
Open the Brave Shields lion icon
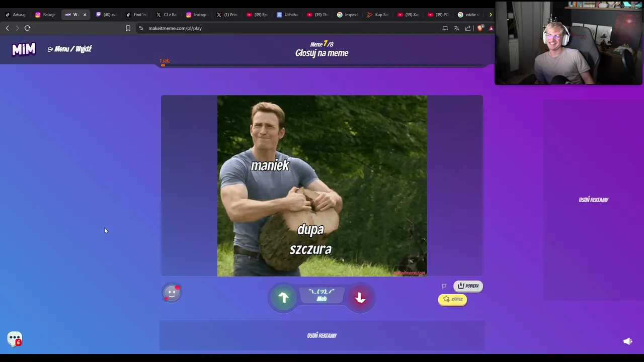(x=479, y=28)
